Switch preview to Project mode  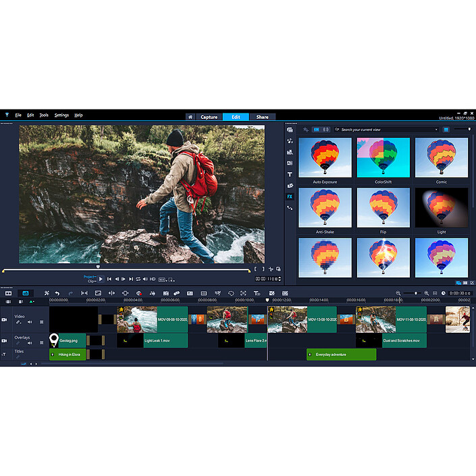click(x=90, y=277)
